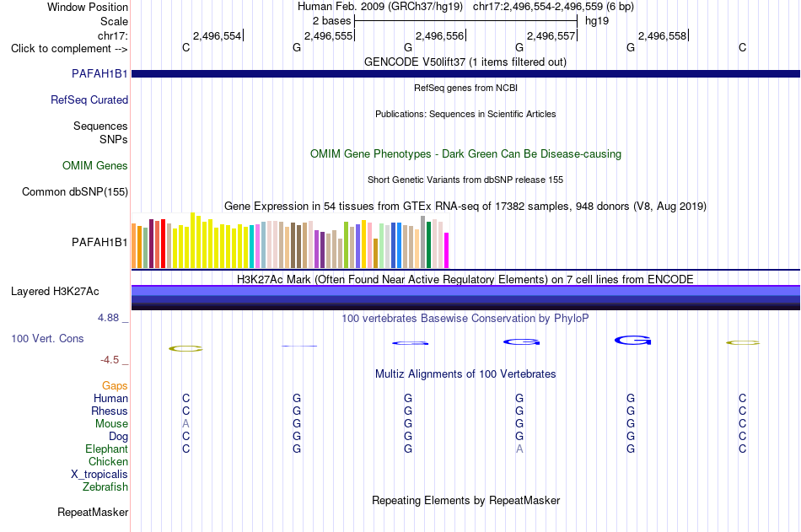
Task: Click the Common dbSNP(155) track label
Action: click(75, 191)
